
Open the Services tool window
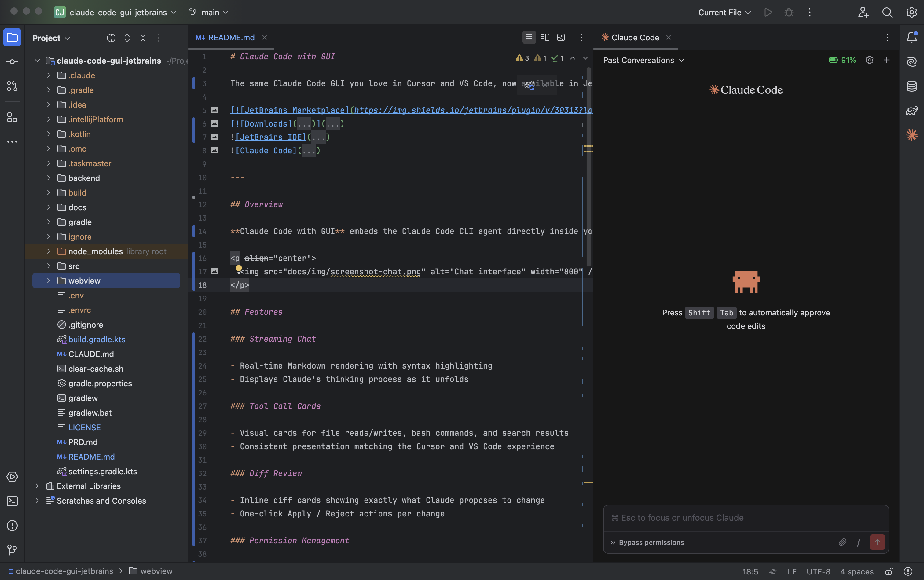point(12,477)
